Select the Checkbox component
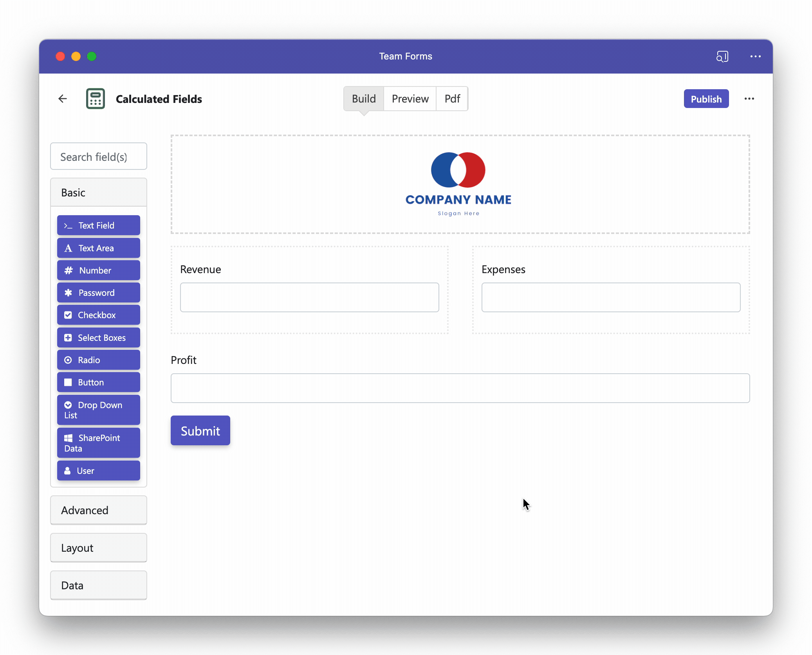Screen dimensions: 812x655 click(x=99, y=315)
